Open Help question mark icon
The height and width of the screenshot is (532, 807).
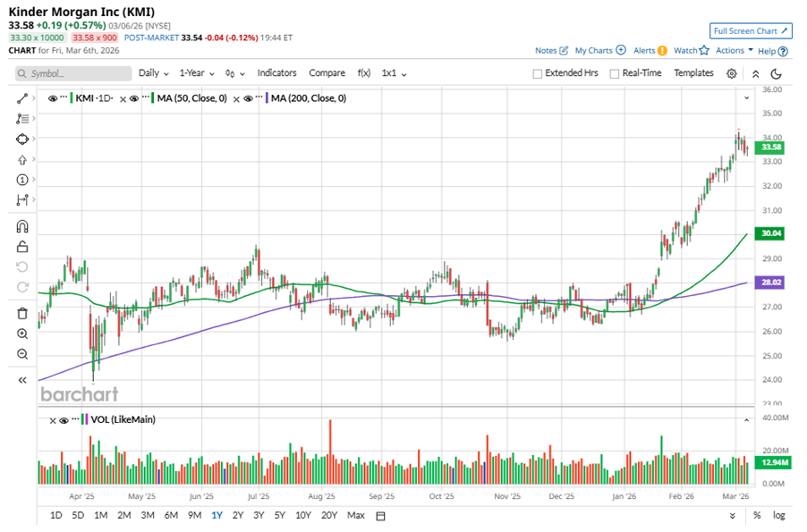coord(783,52)
